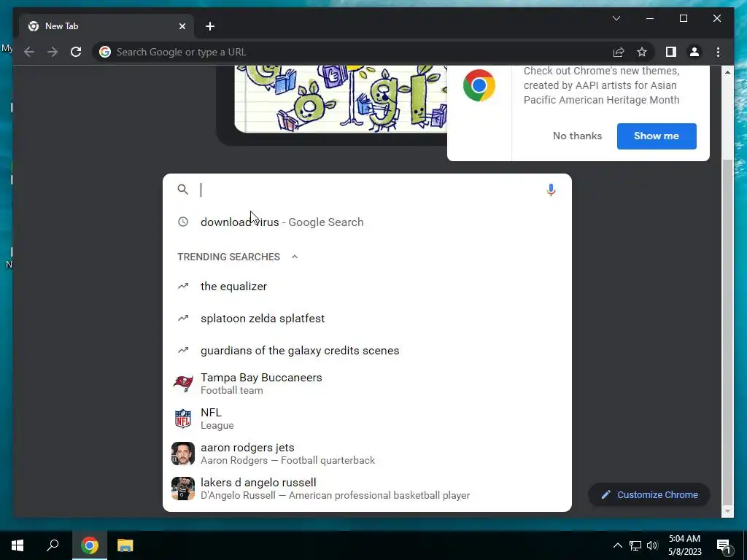Screen dimensions: 747x560
Task: Click the Chrome taskbar icon
Action: tap(90, 545)
